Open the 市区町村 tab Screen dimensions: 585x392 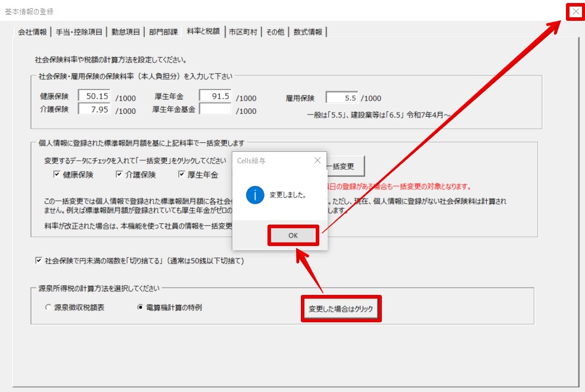click(243, 32)
